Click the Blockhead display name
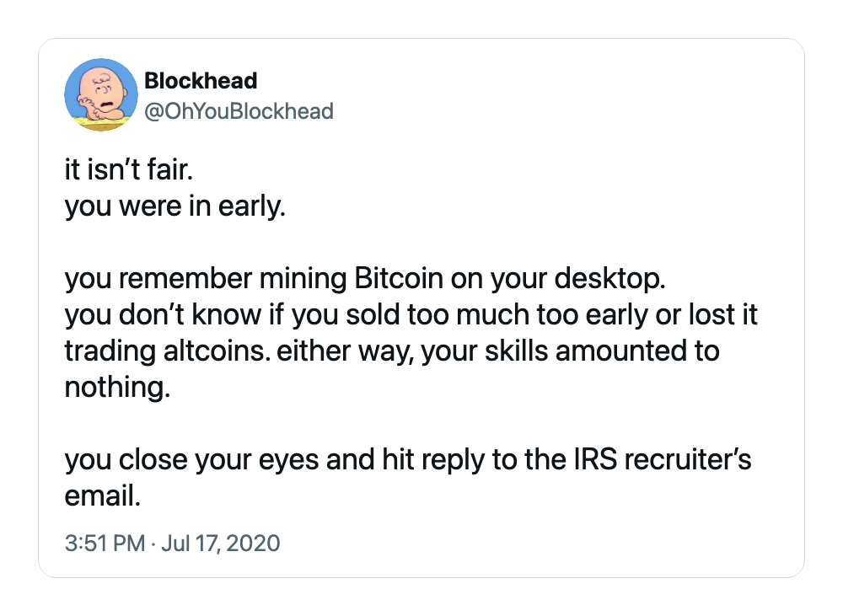The width and height of the screenshot is (843, 616). click(x=201, y=81)
